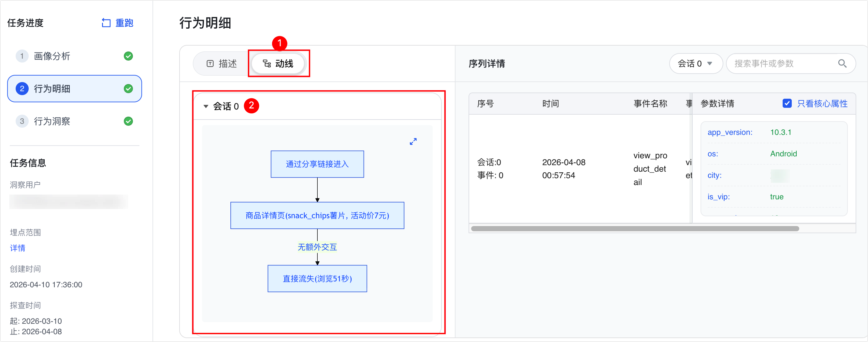The image size is (868, 342).
Task: Click the 序列详情 heading
Action: pyautogui.click(x=486, y=64)
